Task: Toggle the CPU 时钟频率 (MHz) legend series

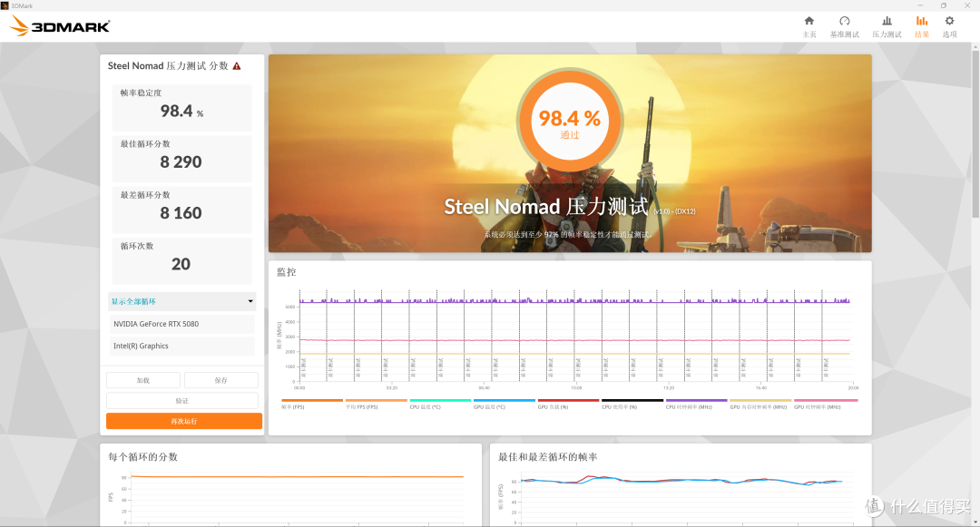Action: point(696,404)
